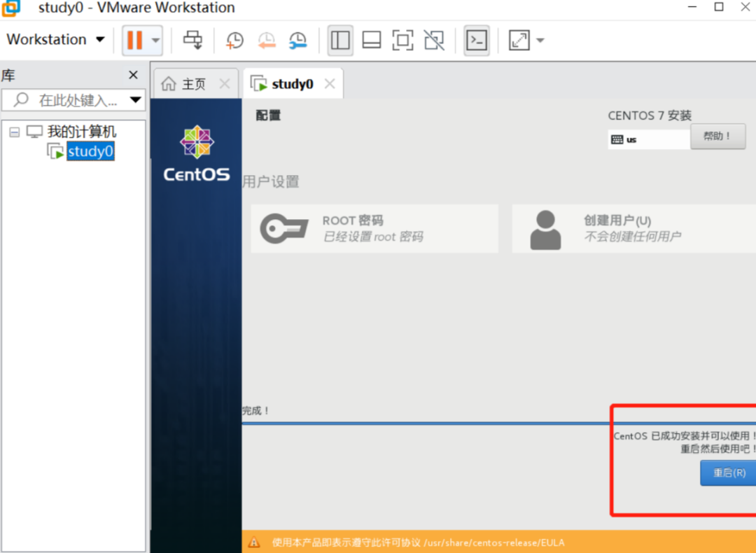Switch to Unity mode icon
Image resolution: width=756 pixels, height=553 pixels.
(434, 40)
